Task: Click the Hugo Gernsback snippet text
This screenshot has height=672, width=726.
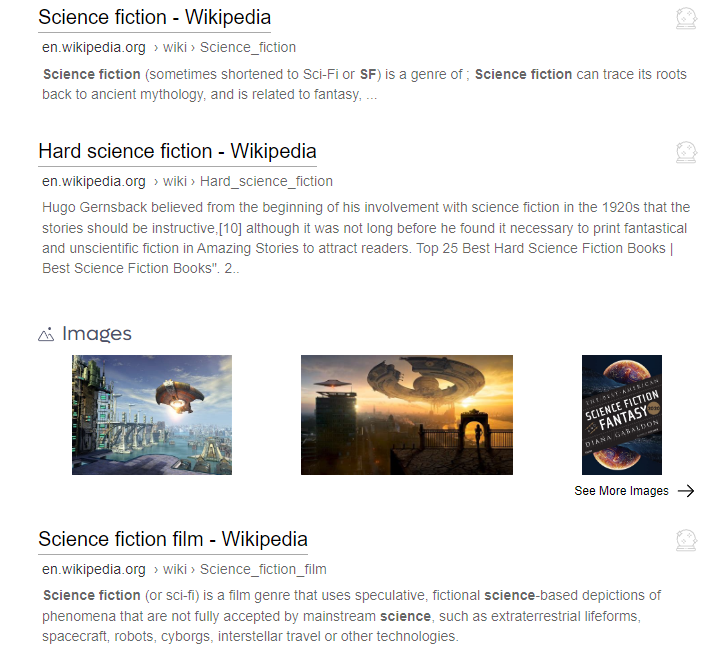Action: tap(365, 238)
